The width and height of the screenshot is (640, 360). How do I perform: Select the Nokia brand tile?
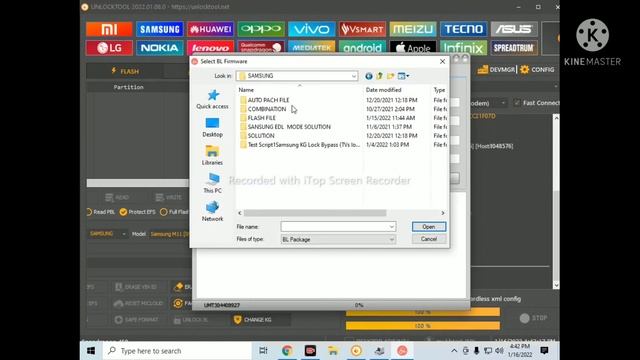click(160, 48)
